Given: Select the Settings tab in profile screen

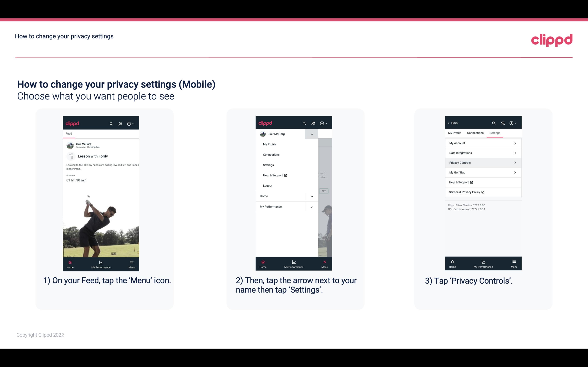Looking at the screenshot, I should click(495, 133).
